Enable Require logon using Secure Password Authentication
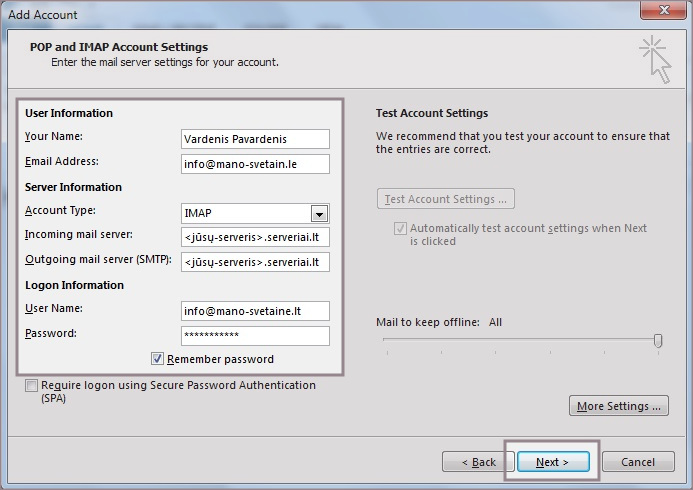The image size is (693, 490). (x=32, y=386)
